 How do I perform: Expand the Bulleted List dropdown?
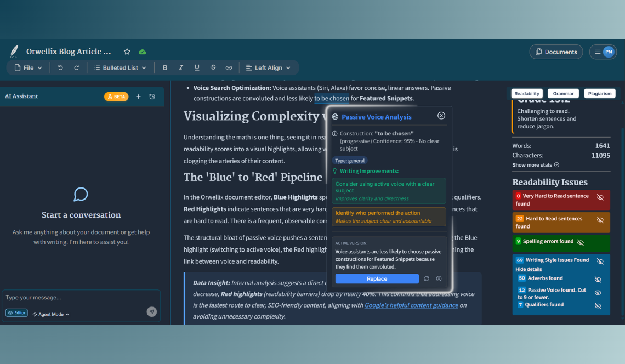click(x=120, y=68)
